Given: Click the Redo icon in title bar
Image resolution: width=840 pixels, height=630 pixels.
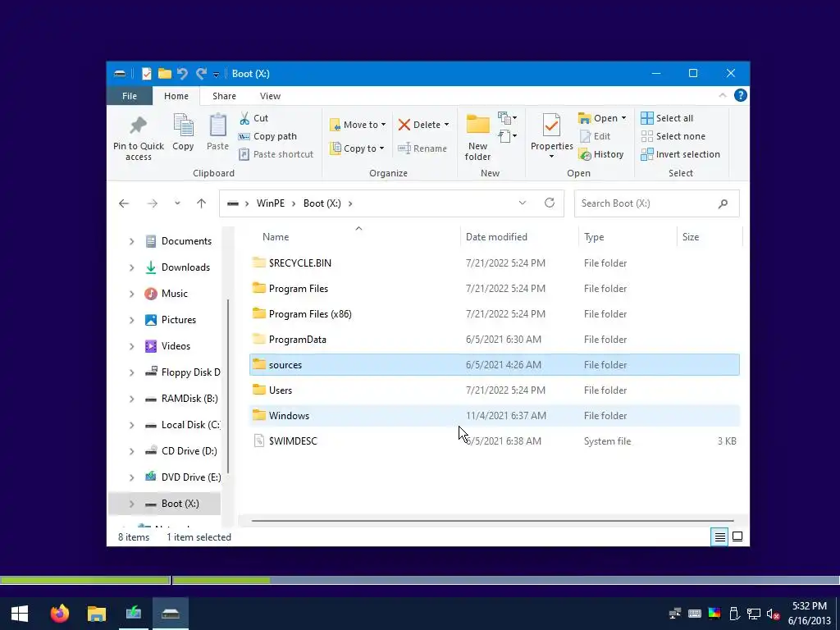Looking at the screenshot, I should point(201,74).
